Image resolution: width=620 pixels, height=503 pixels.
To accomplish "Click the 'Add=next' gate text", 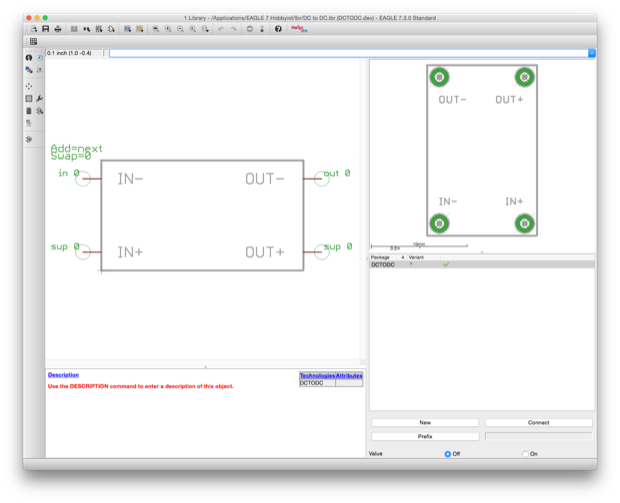I will (76, 149).
